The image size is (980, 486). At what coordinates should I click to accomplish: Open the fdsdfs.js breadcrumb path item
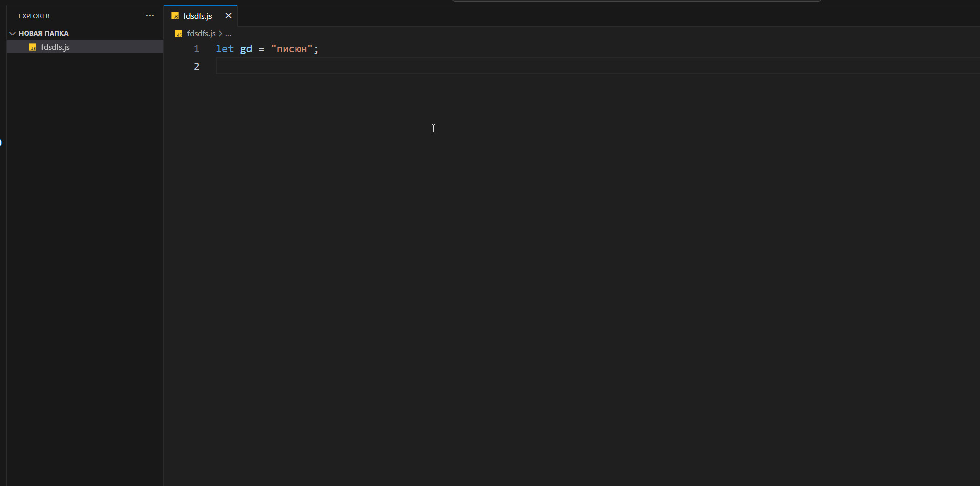tap(201, 34)
